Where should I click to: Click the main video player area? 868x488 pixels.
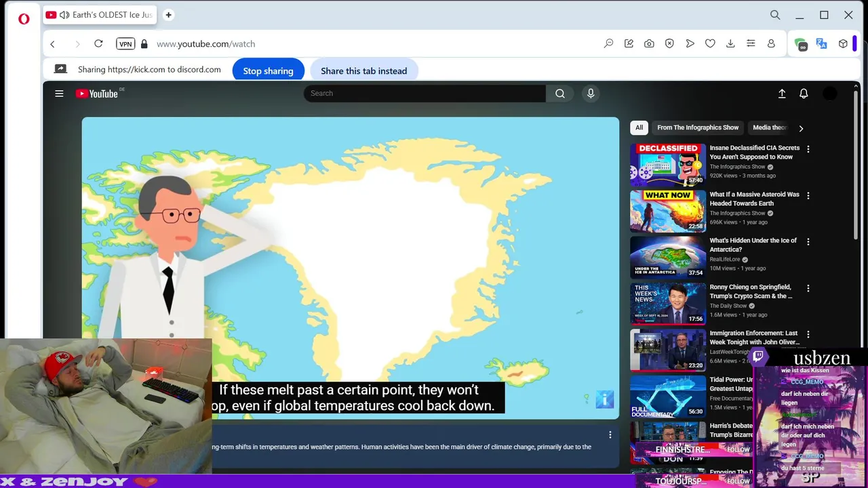tap(351, 268)
